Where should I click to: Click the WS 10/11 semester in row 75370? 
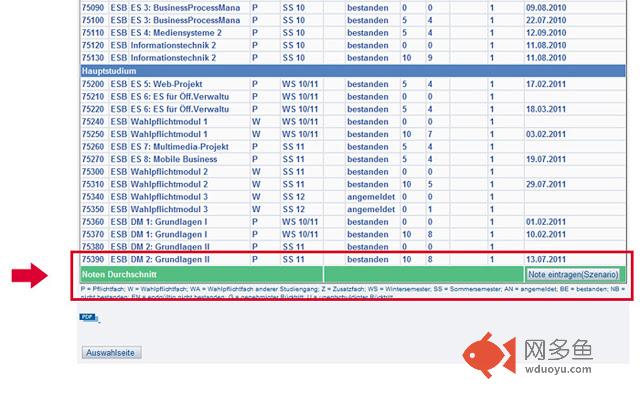300,234
